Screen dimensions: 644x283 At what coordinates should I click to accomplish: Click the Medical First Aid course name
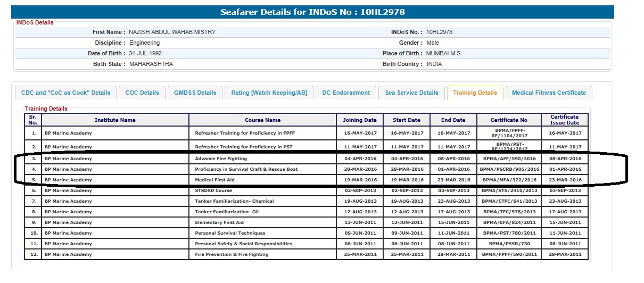pos(215,180)
